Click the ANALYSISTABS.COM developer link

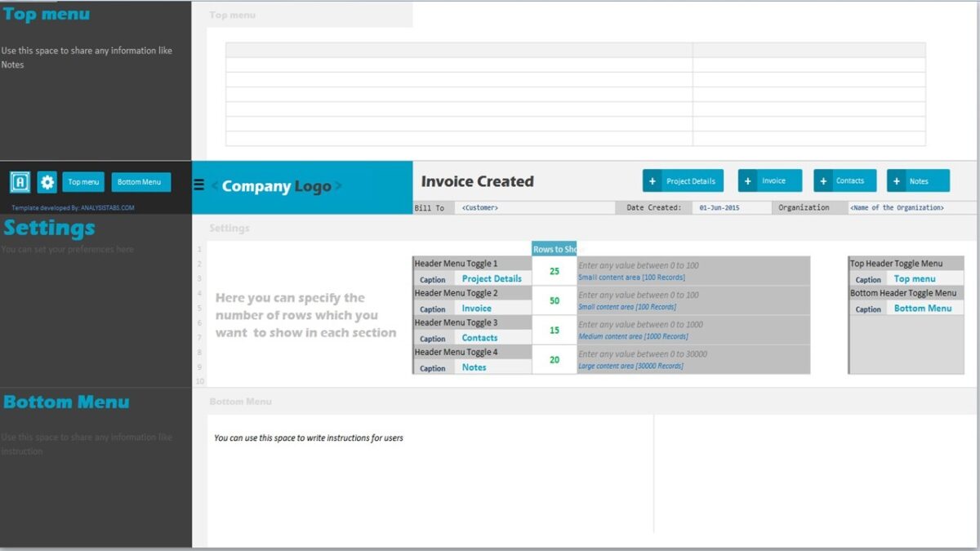[x=108, y=207]
